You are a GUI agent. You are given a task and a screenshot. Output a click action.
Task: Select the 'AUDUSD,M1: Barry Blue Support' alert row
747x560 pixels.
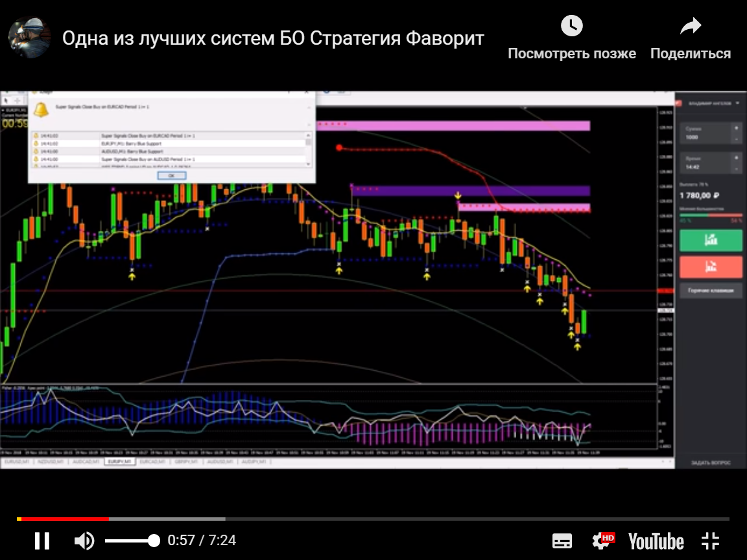tap(169, 152)
